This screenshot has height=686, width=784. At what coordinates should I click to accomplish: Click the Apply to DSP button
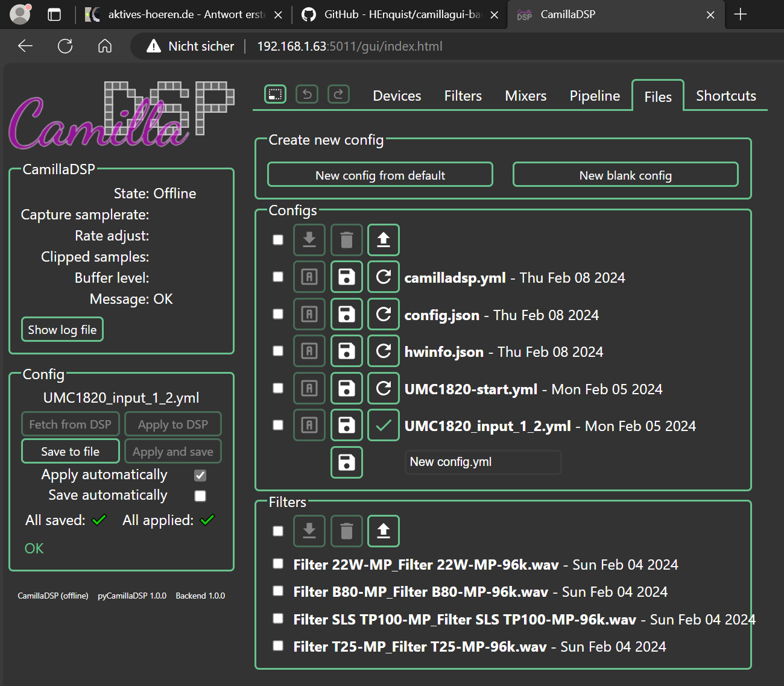coord(173,424)
